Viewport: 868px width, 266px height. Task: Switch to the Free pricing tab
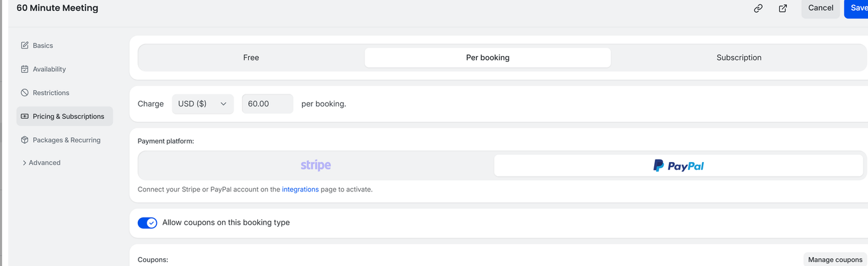pos(251,57)
